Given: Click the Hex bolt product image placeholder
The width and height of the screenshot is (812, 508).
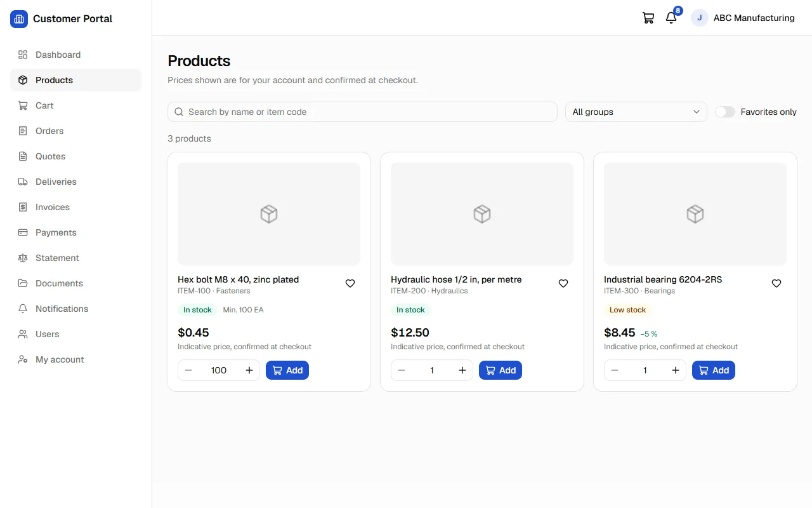Looking at the screenshot, I should coord(269,214).
